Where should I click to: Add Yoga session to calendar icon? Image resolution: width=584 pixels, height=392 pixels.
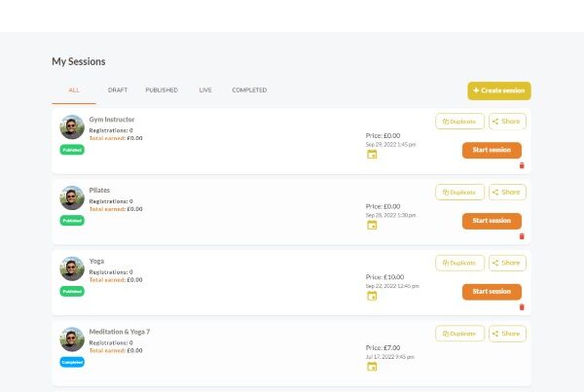coord(372,296)
